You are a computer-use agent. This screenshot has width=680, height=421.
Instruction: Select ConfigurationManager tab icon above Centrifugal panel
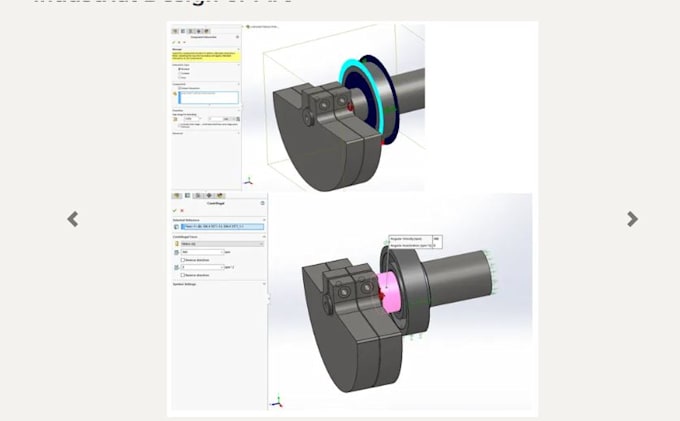tap(198, 196)
